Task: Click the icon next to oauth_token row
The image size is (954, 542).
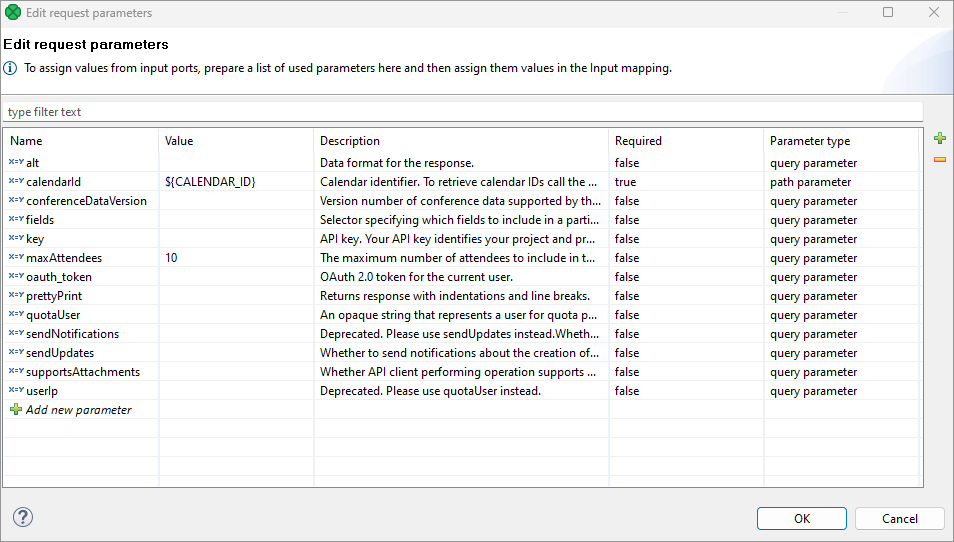Action: pyautogui.click(x=16, y=277)
